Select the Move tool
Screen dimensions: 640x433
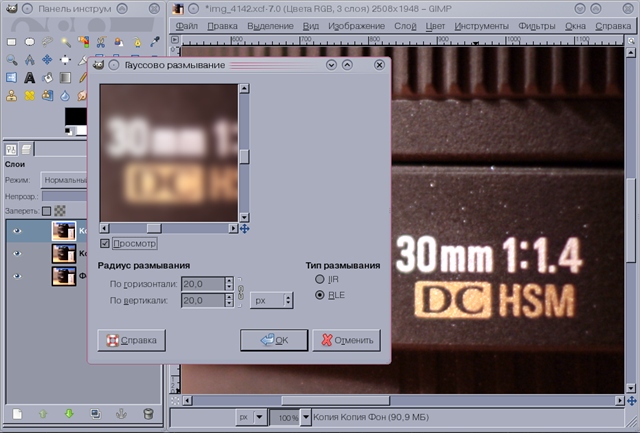pyautogui.click(x=47, y=60)
